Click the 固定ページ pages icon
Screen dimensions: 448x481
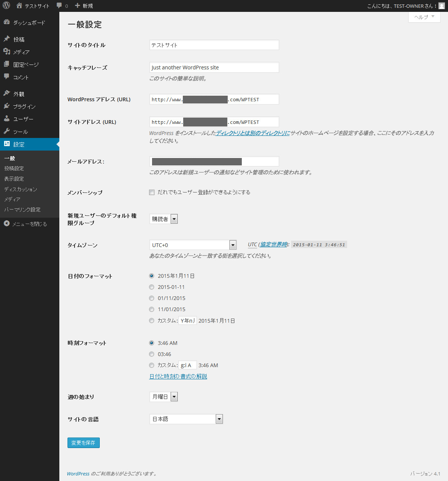pyautogui.click(x=7, y=64)
